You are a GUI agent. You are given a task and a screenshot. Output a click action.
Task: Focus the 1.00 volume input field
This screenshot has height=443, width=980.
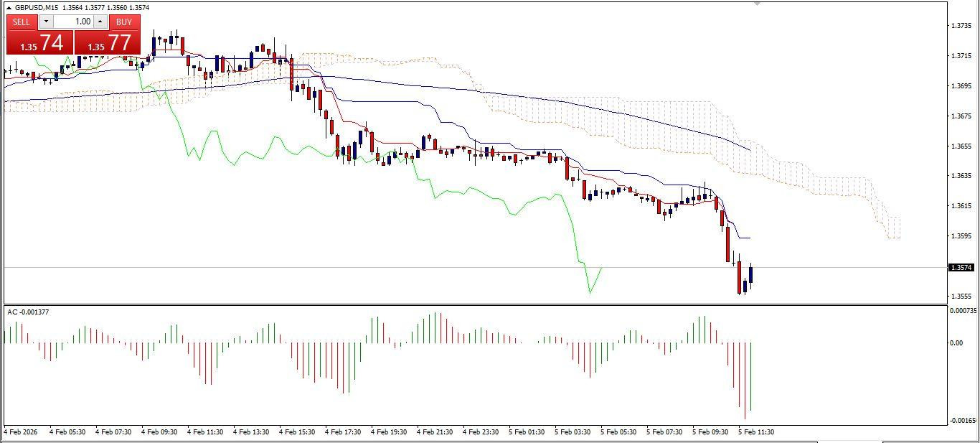click(x=74, y=22)
